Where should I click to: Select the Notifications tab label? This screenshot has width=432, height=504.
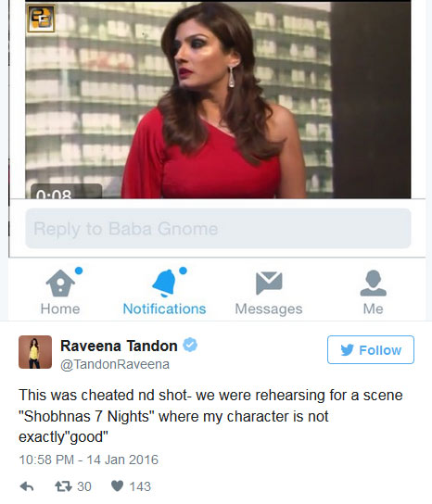164,309
